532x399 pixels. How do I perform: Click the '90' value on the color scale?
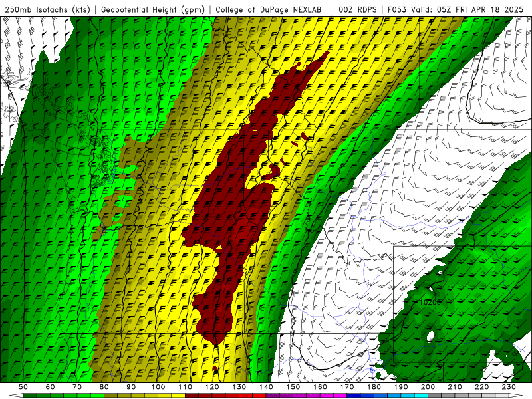[x=131, y=387]
